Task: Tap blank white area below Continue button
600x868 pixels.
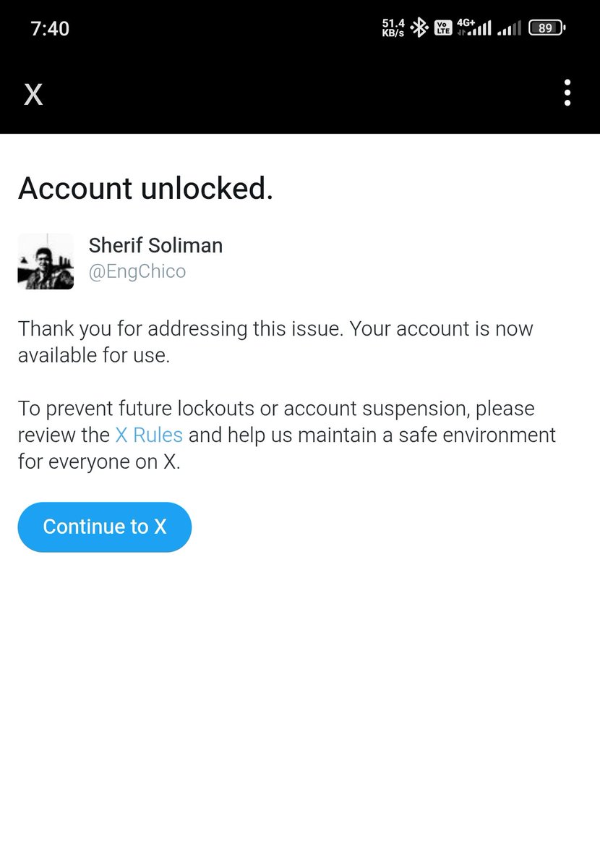Action: pos(300,687)
